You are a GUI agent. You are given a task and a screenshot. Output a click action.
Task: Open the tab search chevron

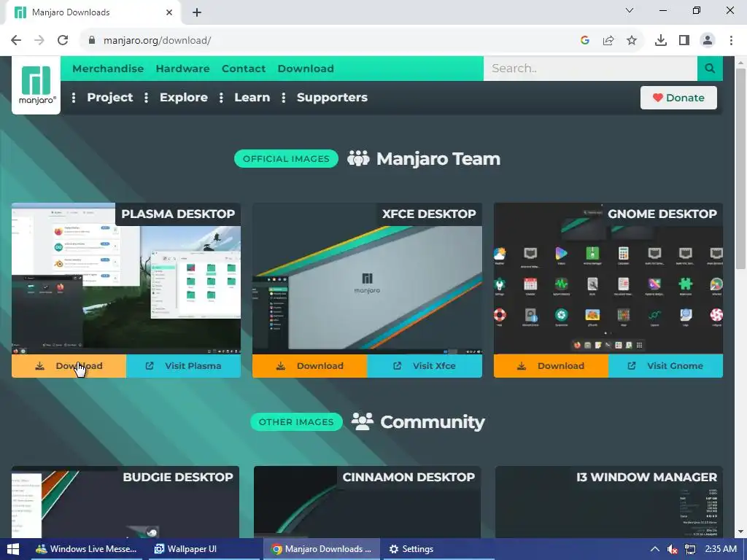coord(630,10)
